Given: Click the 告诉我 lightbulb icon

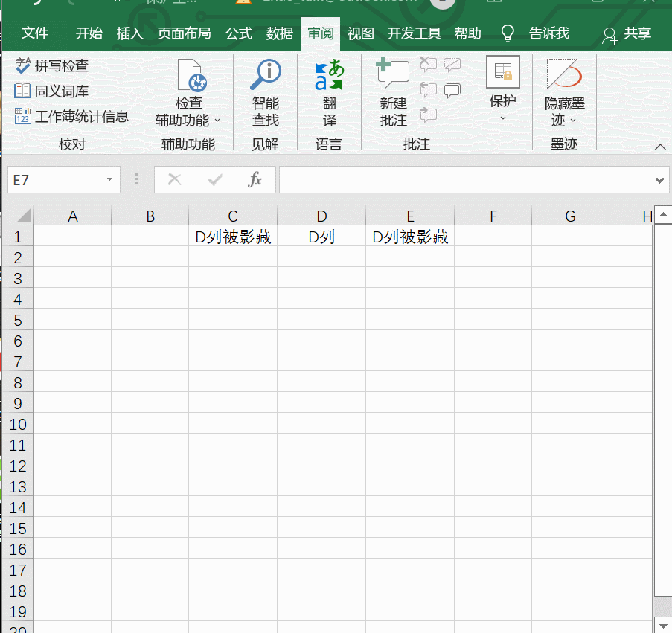Looking at the screenshot, I should coord(508,33).
